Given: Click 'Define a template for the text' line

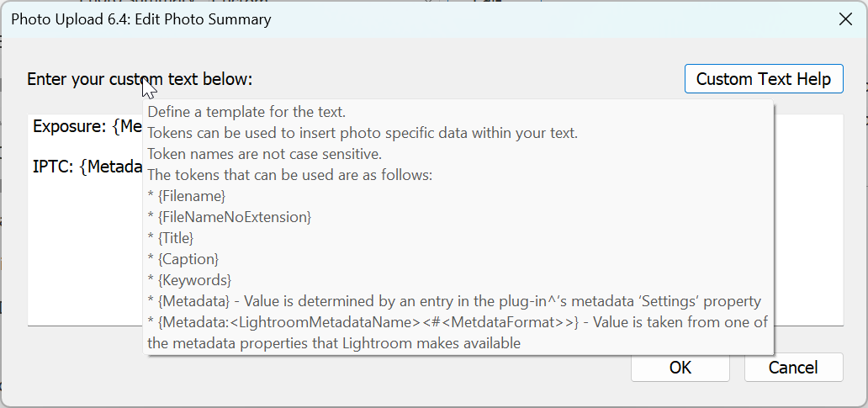Looking at the screenshot, I should click(246, 112).
